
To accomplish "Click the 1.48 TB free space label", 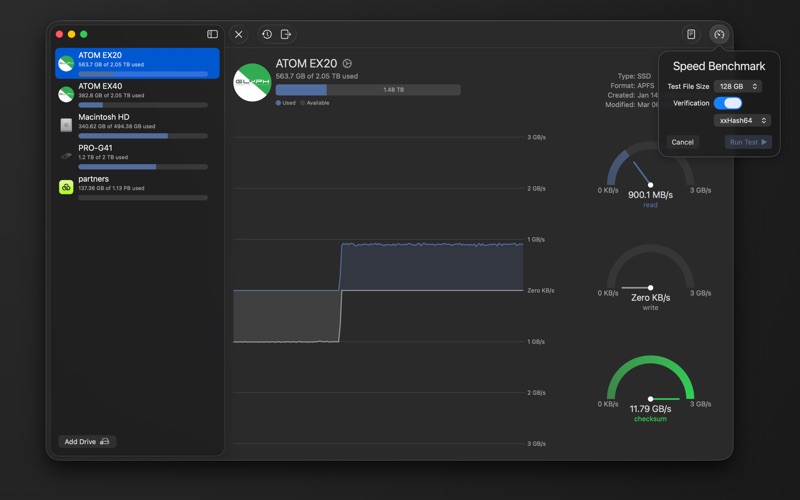I will [393, 90].
